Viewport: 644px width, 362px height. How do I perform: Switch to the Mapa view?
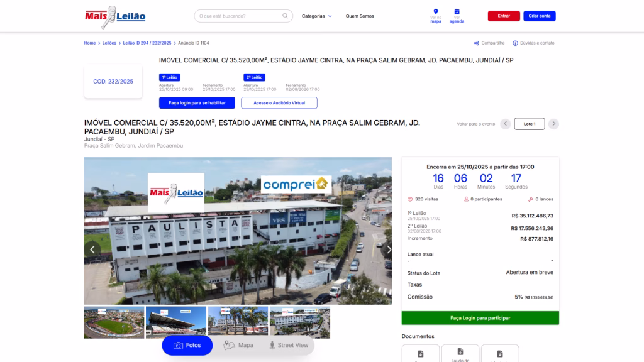(x=238, y=345)
